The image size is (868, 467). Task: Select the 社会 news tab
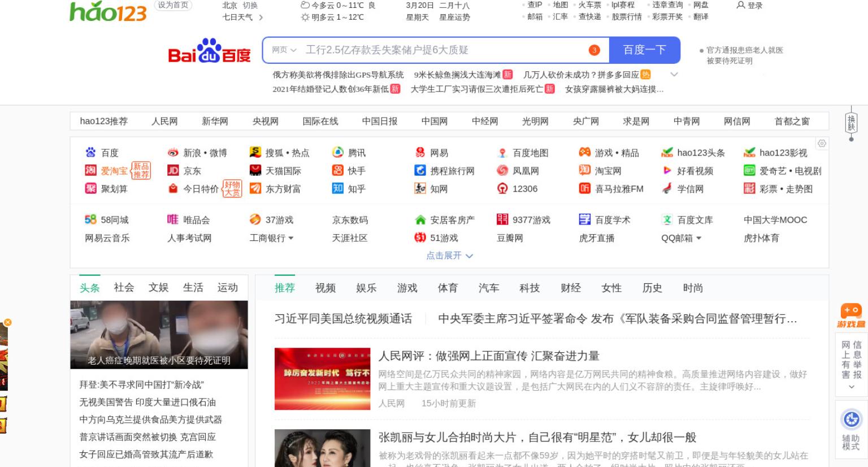124,288
